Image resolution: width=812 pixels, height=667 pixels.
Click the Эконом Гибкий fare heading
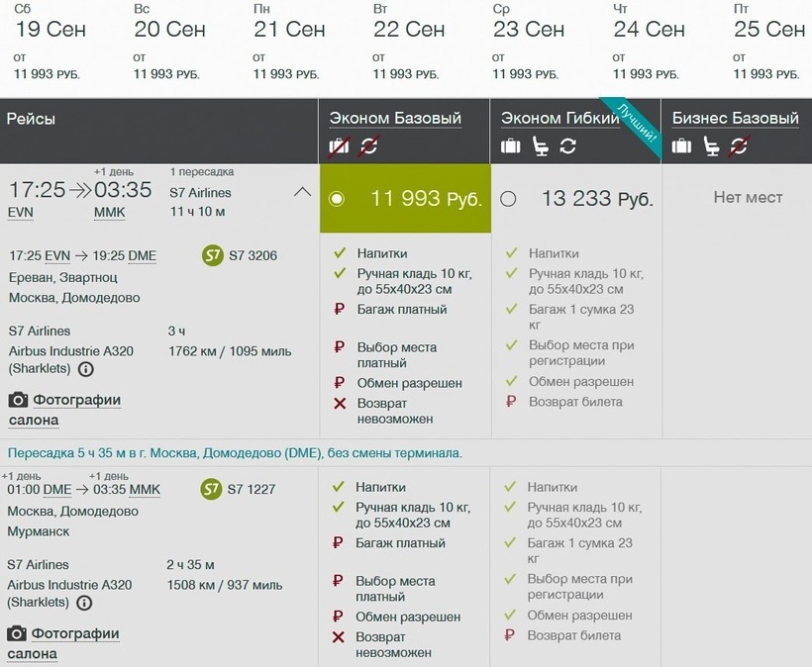coord(559,118)
